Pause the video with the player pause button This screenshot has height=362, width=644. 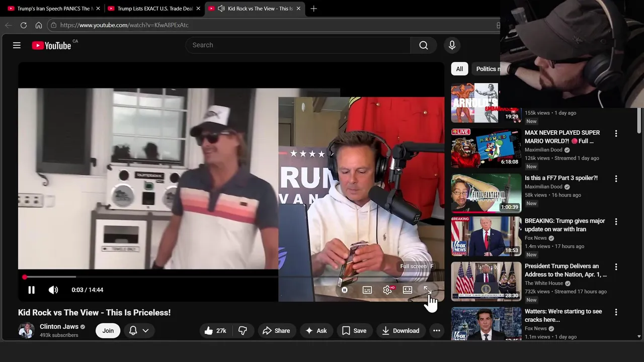click(31, 290)
